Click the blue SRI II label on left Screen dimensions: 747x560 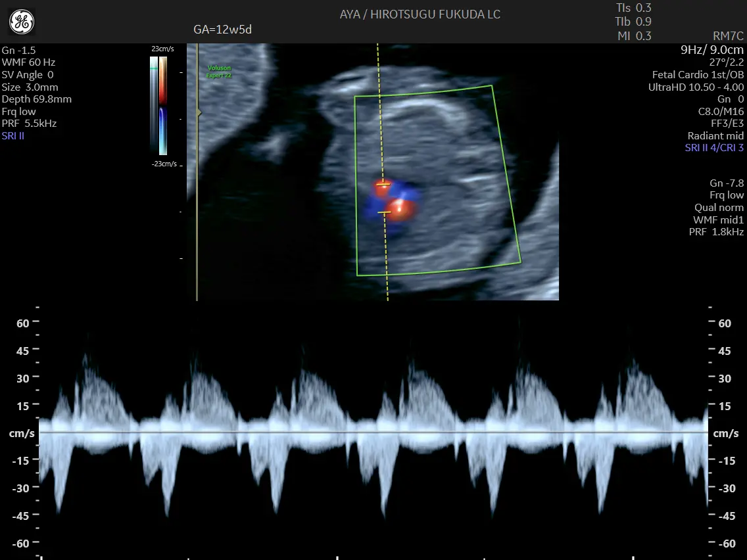pyautogui.click(x=13, y=135)
